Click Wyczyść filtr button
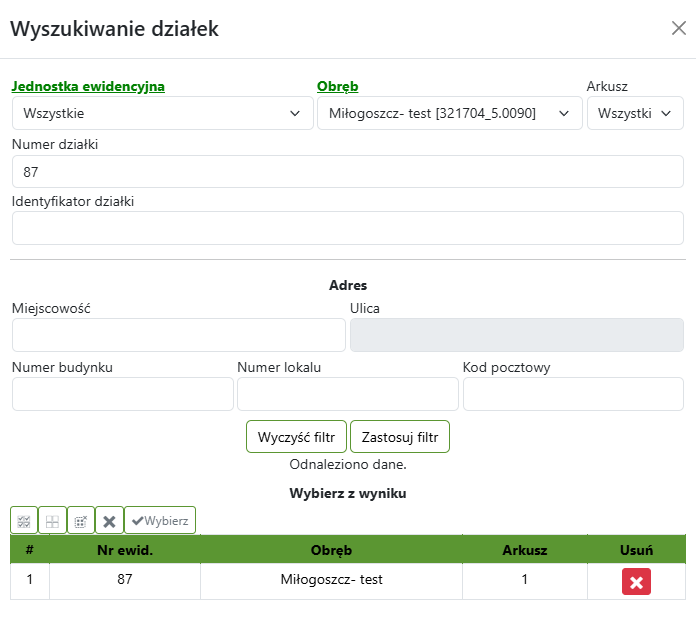 pyautogui.click(x=296, y=437)
